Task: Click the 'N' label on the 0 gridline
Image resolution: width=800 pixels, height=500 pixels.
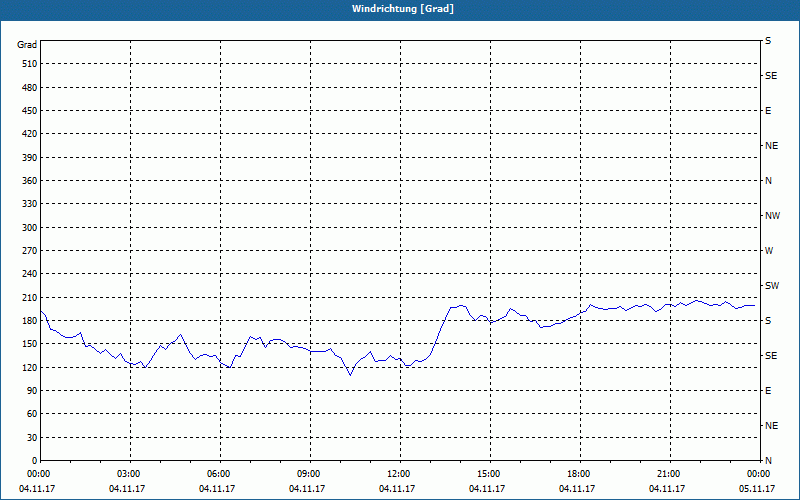Action: coord(768,461)
